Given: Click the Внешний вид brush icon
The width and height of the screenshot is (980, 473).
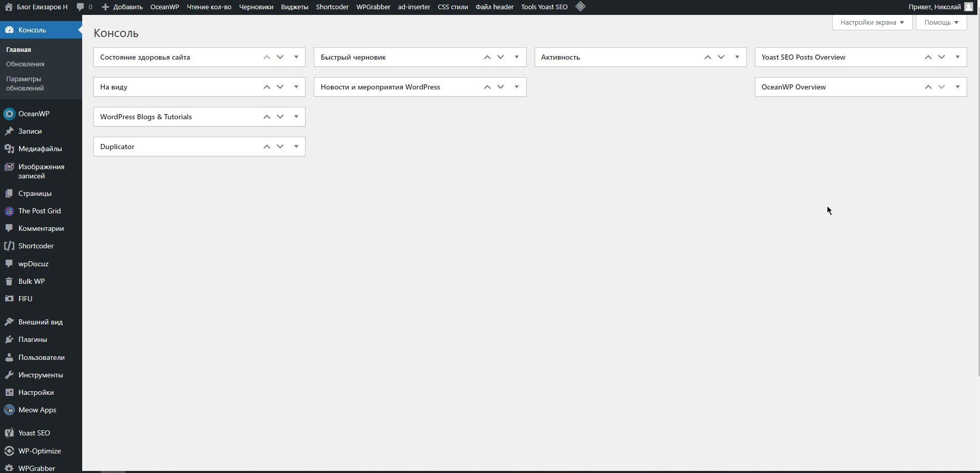Looking at the screenshot, I should tap(9, 322).
